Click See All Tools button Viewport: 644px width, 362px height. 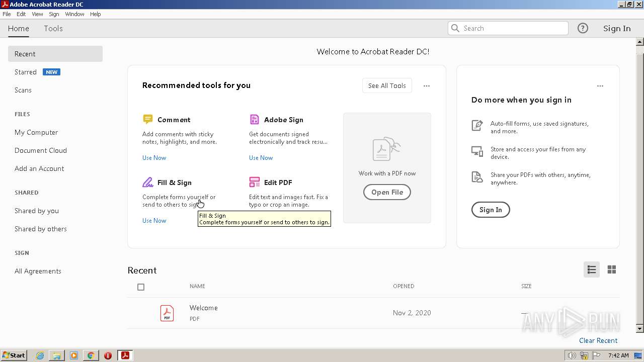click(387, 85)
